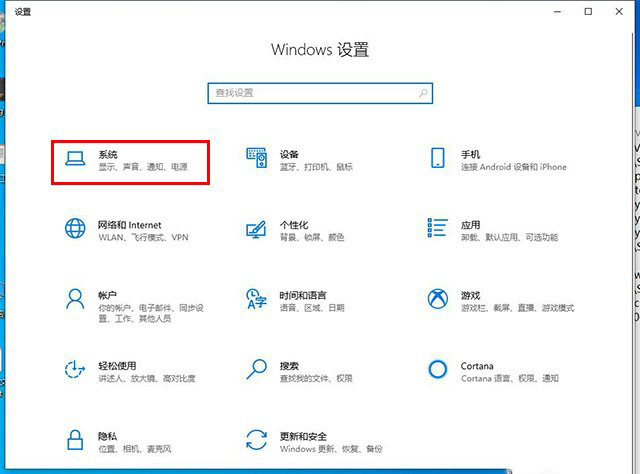Screen dimensions: 640x474
Task: Open the 轻松使用 dashed clock icon
Action: pos(75,369)
